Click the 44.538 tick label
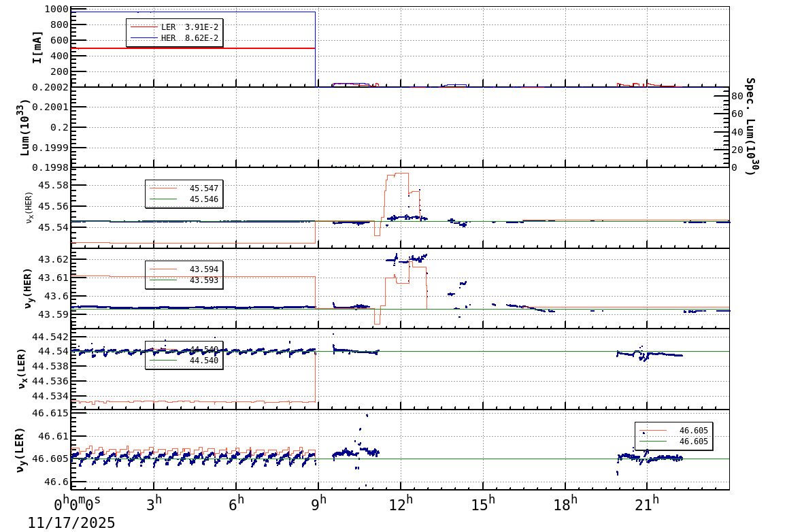The height and width of the screenshot is (532, 785). point(50,366)
